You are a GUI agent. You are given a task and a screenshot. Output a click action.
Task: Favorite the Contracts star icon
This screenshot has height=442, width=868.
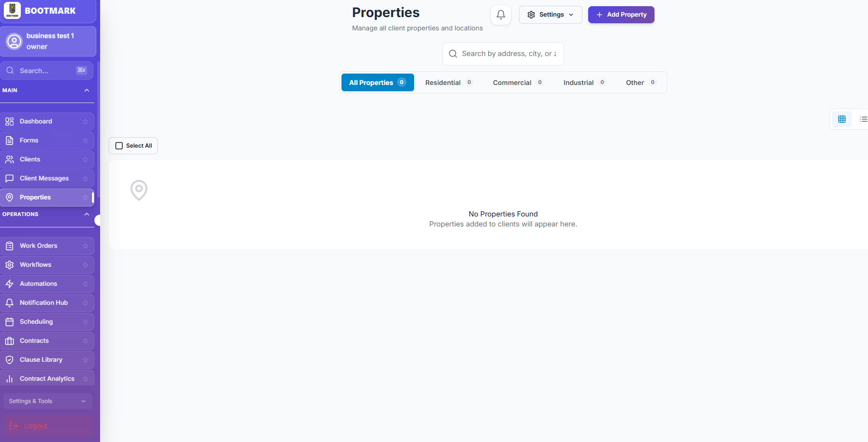(x=85, y=341)
